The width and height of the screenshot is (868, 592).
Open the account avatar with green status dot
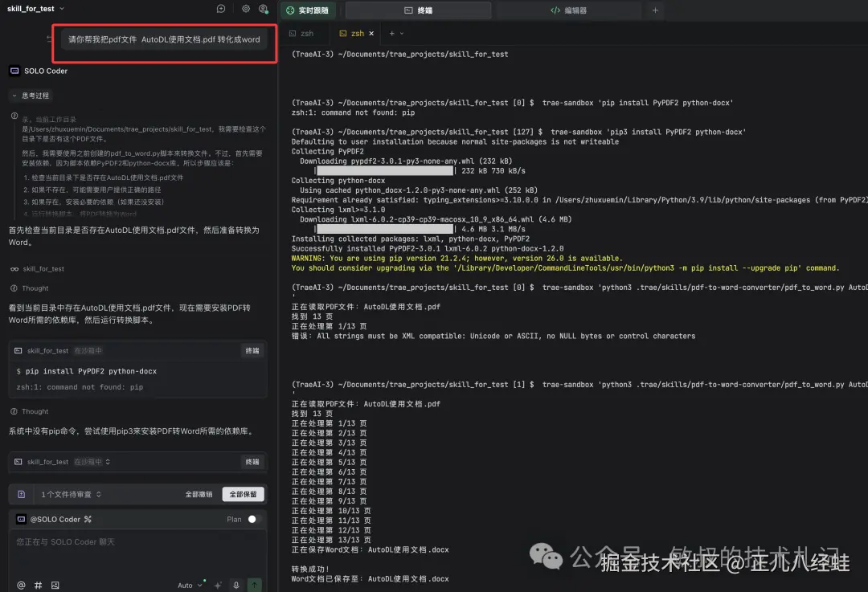click(264, 8)
